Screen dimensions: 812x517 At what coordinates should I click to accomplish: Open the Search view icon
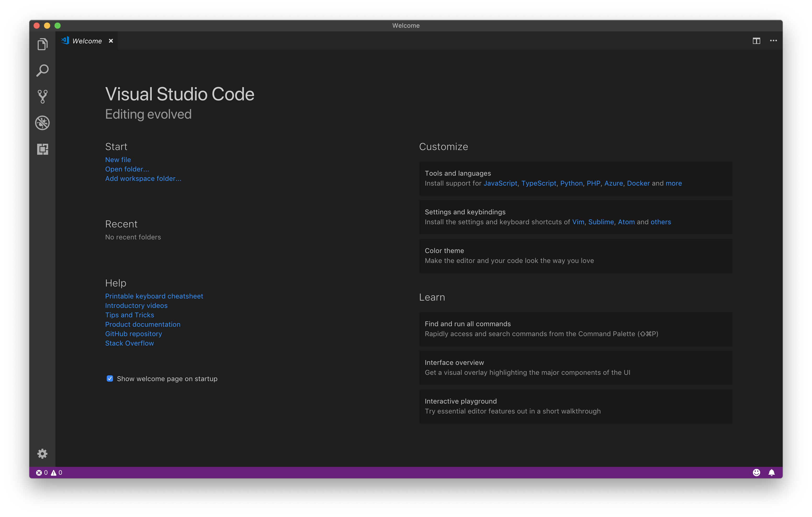click(x=42, y=70)
